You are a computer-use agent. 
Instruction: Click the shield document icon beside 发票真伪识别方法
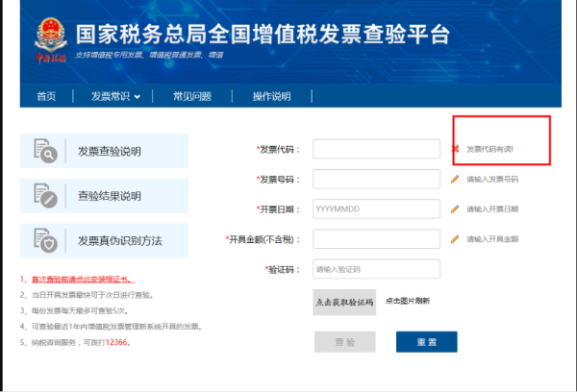click(45, 240)
